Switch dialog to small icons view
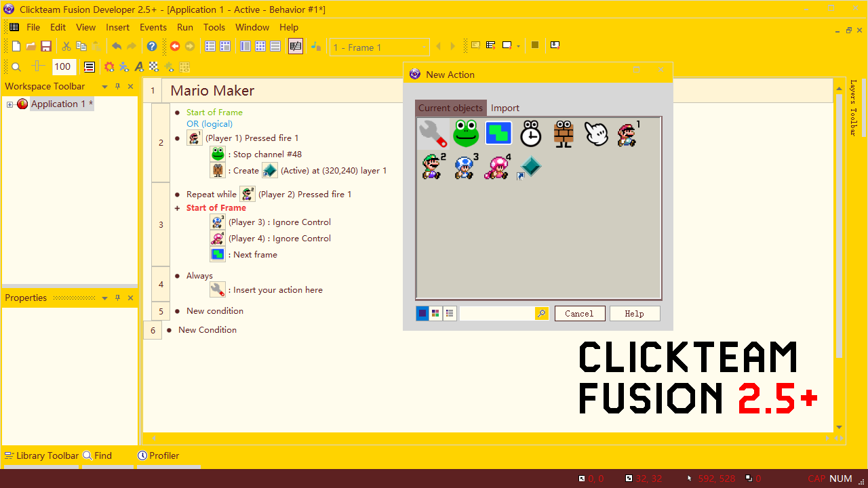Screen dimensions: 868x488 pyautogui.click(x=435, y=313)
